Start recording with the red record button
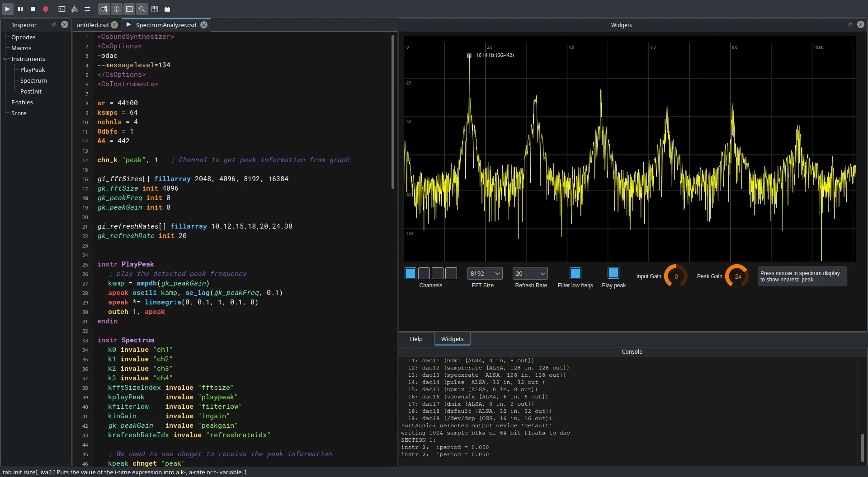This screenshot has width=868, height=477. click(46, 9)
